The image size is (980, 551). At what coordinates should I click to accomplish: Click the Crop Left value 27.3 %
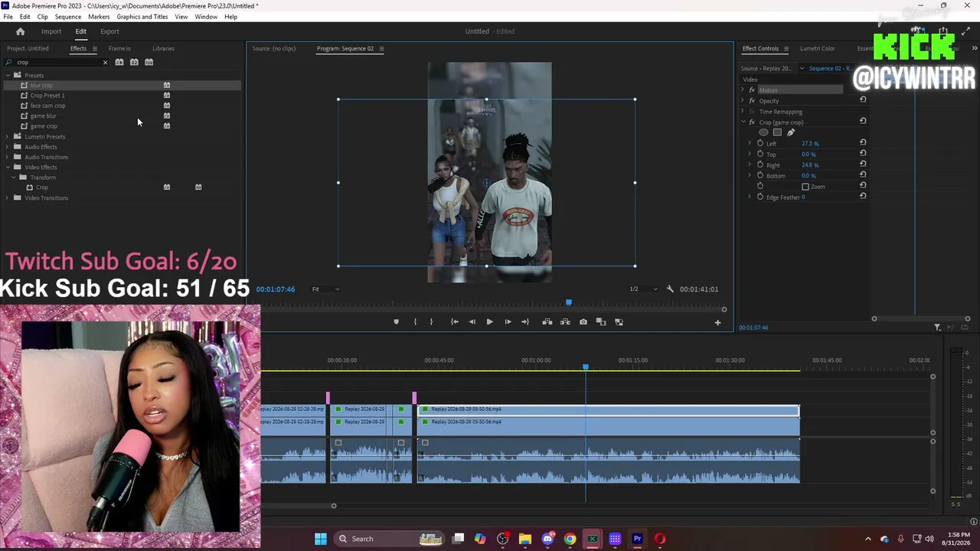810,143
